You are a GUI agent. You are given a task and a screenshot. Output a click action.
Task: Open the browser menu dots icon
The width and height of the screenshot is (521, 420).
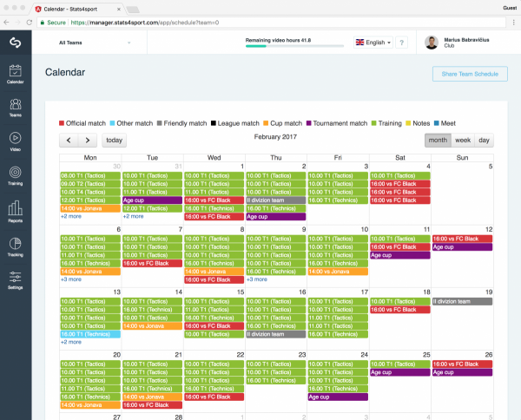point(514,23)
